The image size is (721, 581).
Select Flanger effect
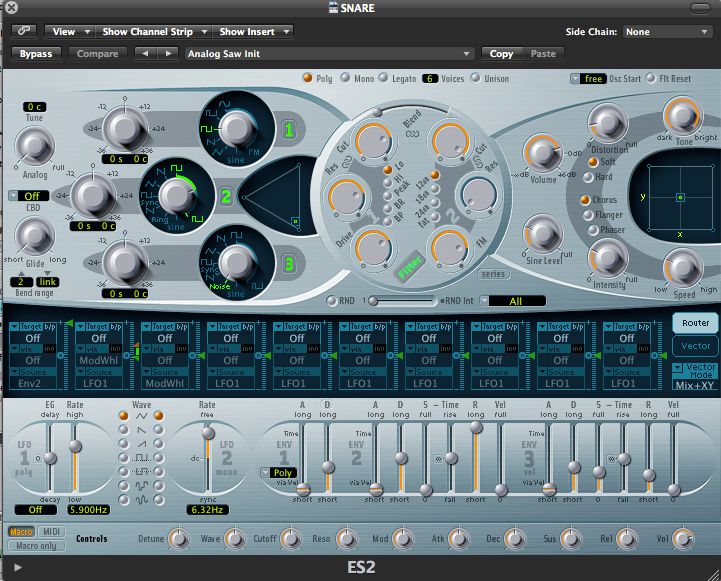pos(588,215)
